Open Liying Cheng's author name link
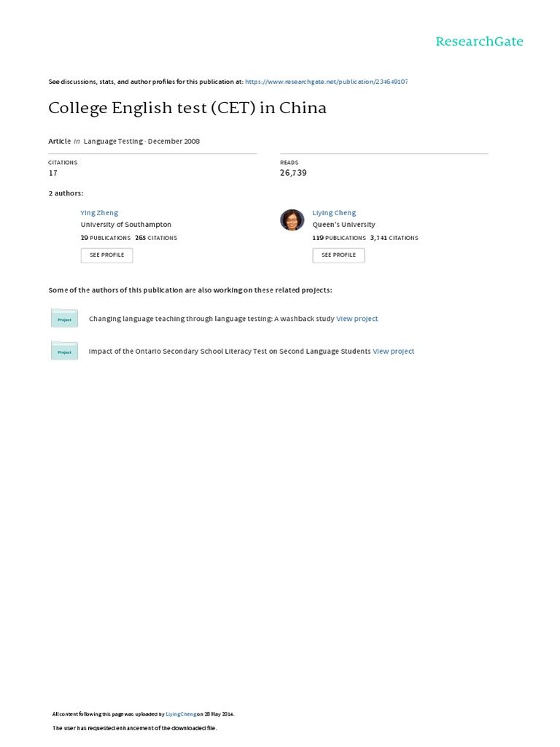The width and height of the screenshot is (560, 747). (x=334, y=213)
